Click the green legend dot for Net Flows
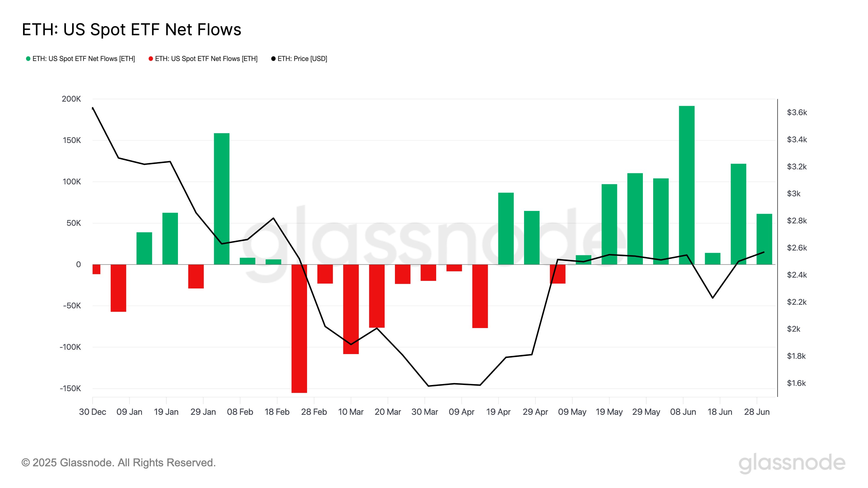Image resolution: width=868 pixels, height=488 pixels. [28, 59]
